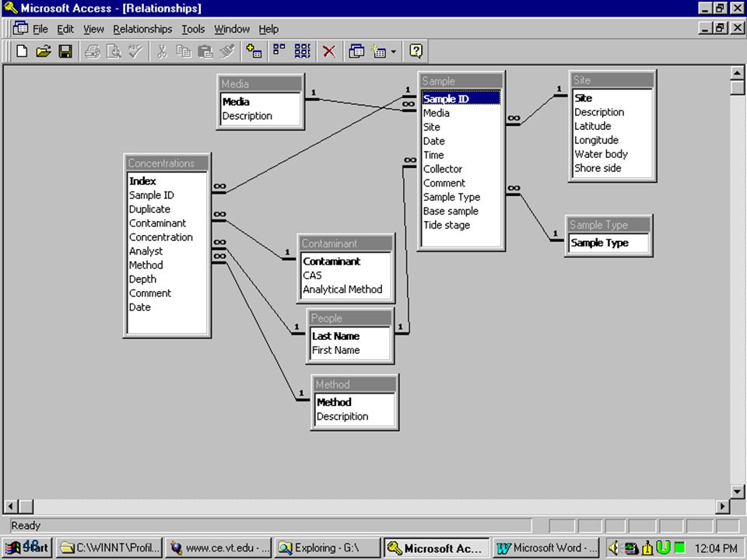Click the Copy toolbar icon
Image resolution: width=747 pixels, height=560 pixels.
coord(184,51)
